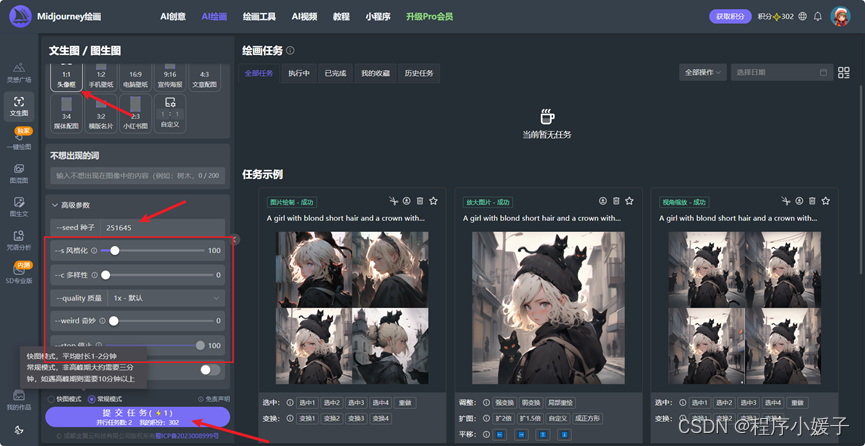This screenshot has height=446, width=865.
Task: Open the 图混图 sidebar item
Action: (x=19, y=173)
